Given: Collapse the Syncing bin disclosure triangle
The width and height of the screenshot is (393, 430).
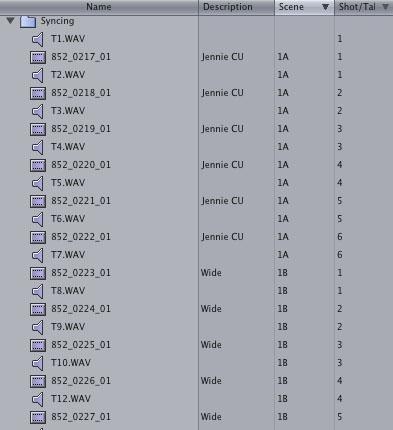Looking at the screenshot, I should click(10, 21).
